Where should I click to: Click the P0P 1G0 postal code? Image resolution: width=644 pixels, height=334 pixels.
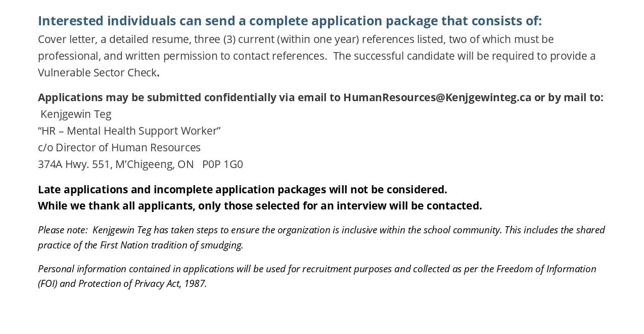click(222, 164)
